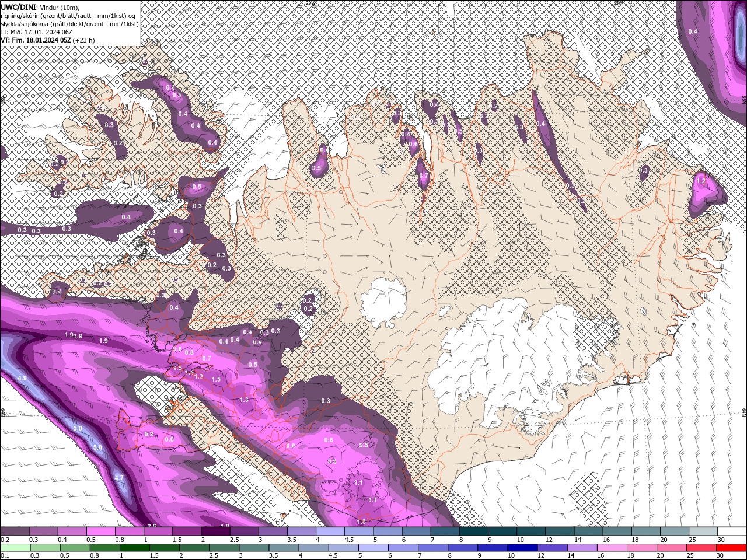The image size is (747, 560).
Task: Pick the darkest purple top-row swatch at 2
Action: coord(215,531)
